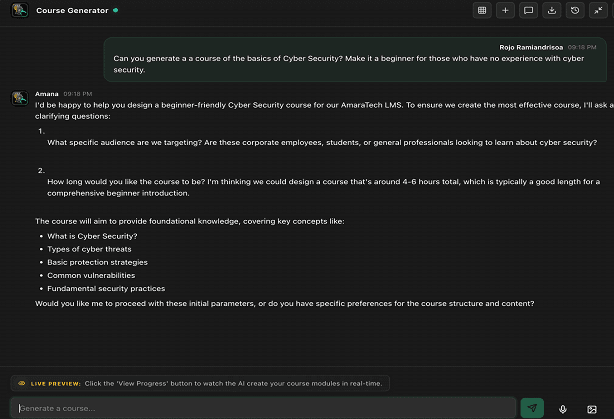Viewport: 614px width, 419px height.
Task: Click question 2 about course length
Action: [x=323, y=187]
